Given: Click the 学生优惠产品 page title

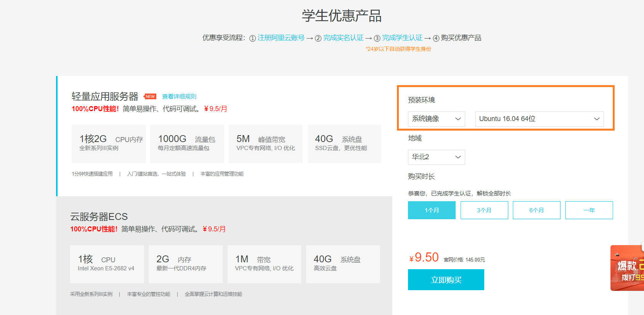Looking at the screenshot, I should point(342,16).
